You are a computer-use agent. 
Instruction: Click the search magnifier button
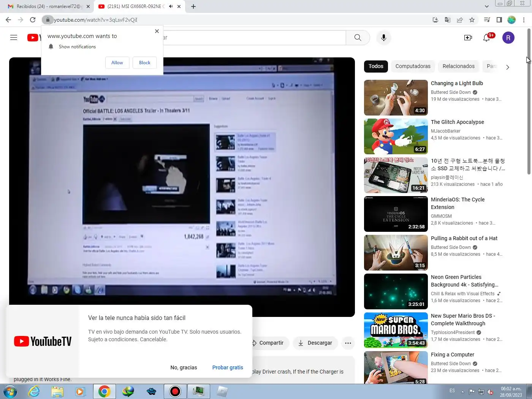(358, 38)
